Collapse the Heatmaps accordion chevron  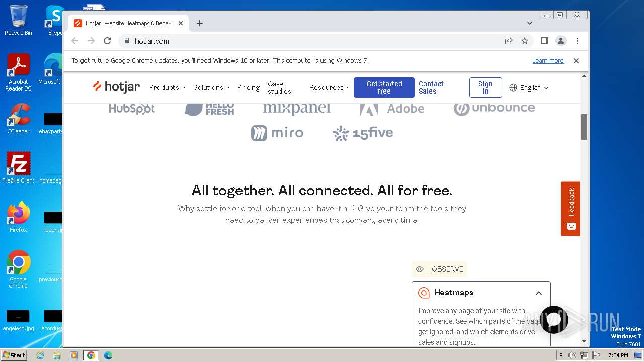pyautogui.click(x=539, y=293)
